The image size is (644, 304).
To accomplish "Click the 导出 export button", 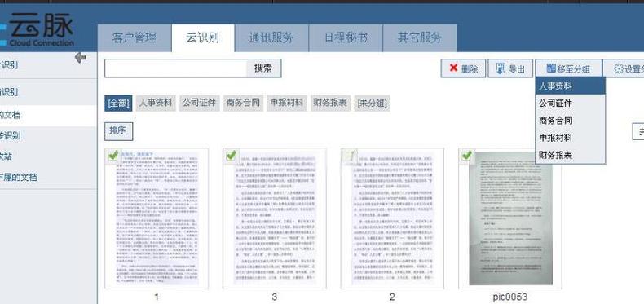I will coord(510,68).
